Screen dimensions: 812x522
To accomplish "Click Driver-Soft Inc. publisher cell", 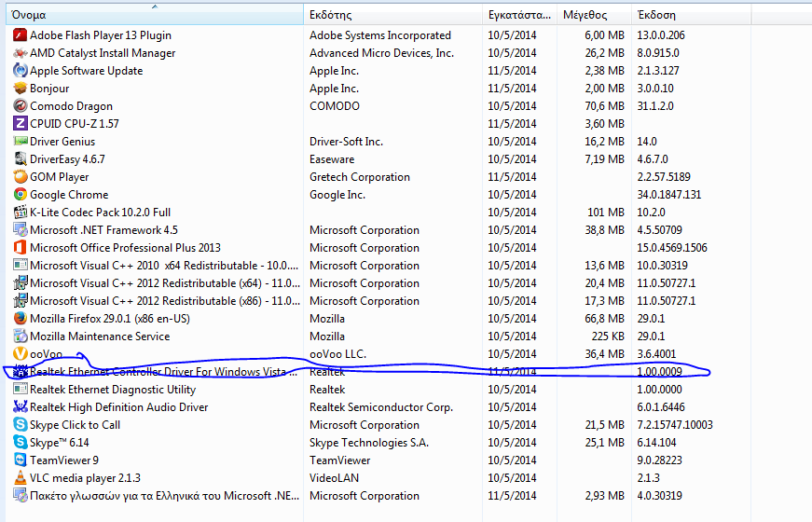I will coord(346,141).
